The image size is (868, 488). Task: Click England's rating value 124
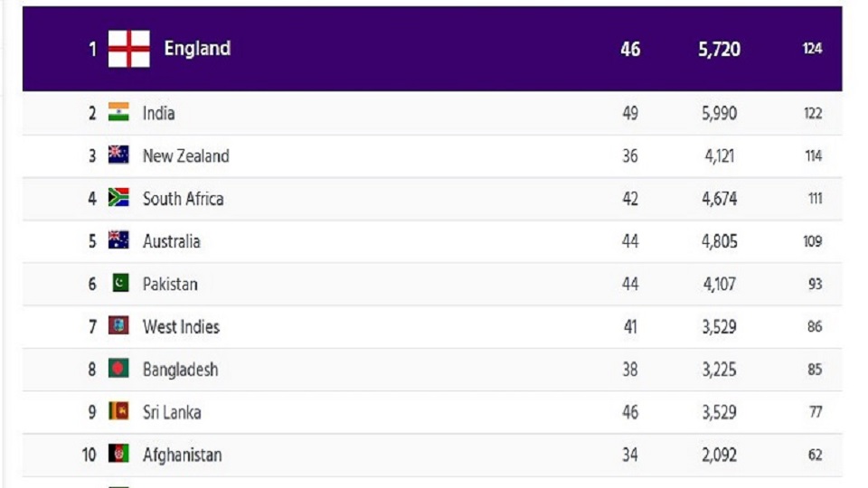point(812,49)
